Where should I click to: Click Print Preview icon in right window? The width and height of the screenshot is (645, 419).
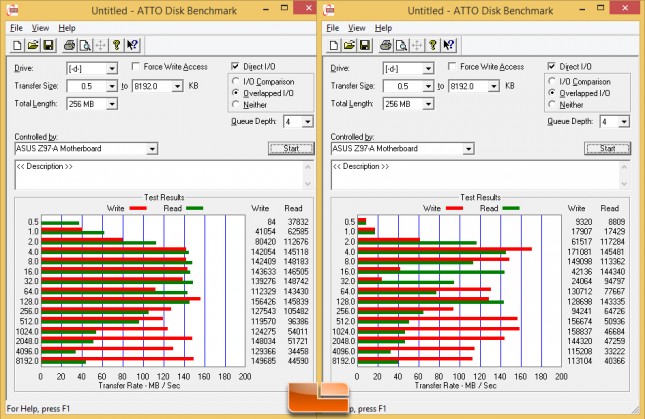401,45
